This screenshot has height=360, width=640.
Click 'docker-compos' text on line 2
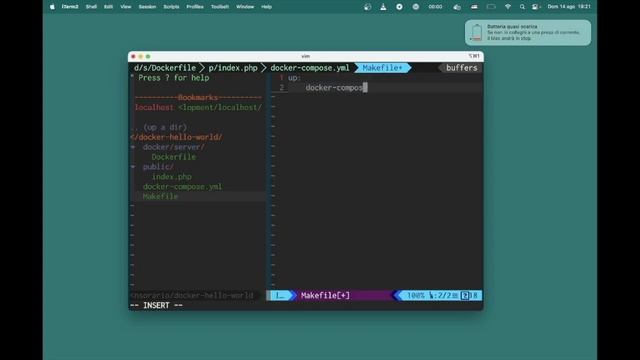click(x=334, y=87)
